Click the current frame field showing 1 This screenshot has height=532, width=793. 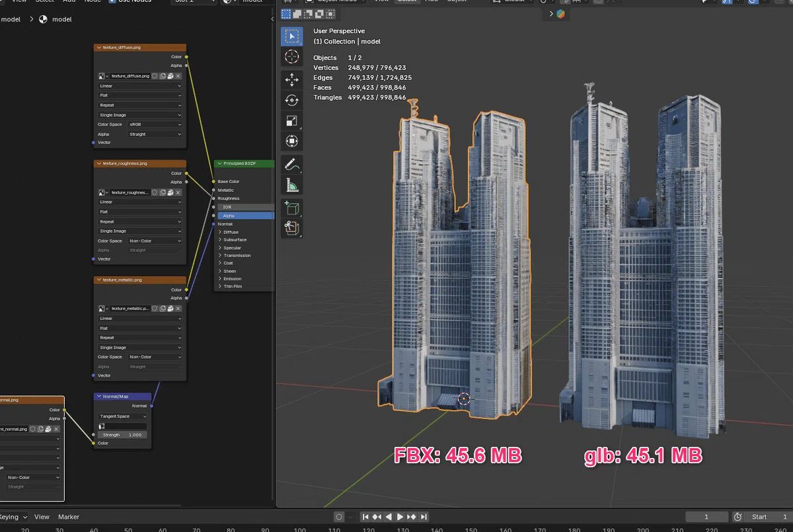click(x=706, y=517)
